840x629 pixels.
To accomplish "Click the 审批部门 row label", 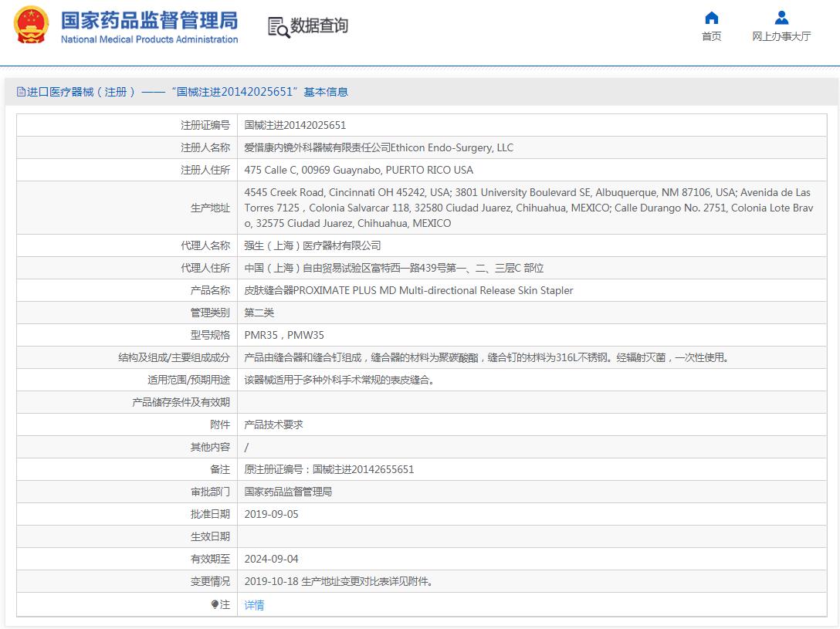I will click(x=210, y=492).
